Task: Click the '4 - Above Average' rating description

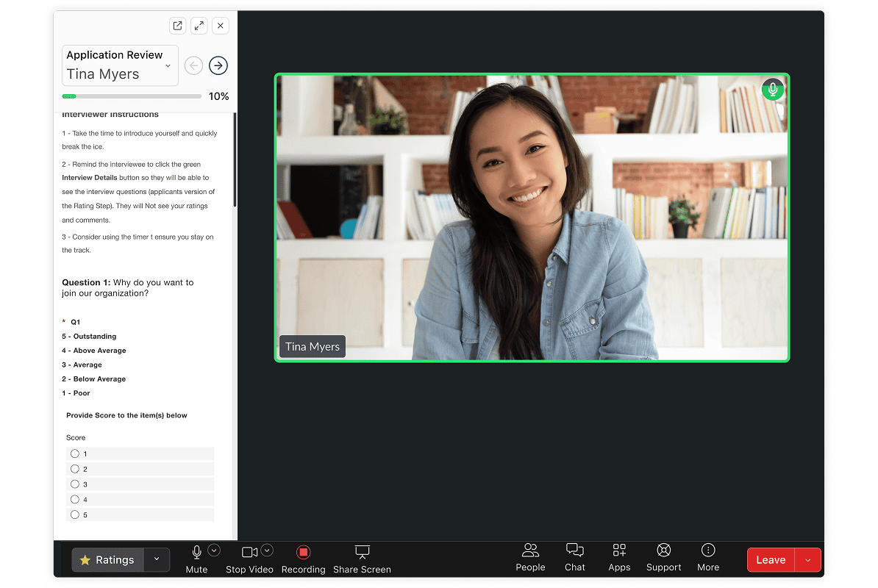Action: (94, 350)
